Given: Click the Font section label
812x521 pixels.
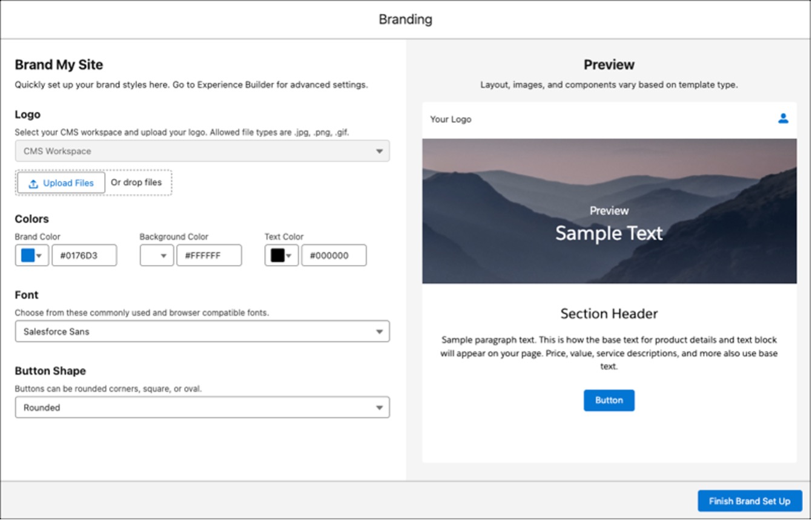Looking at the screenshot, I should pyautogui.click(x=27, y=295).
